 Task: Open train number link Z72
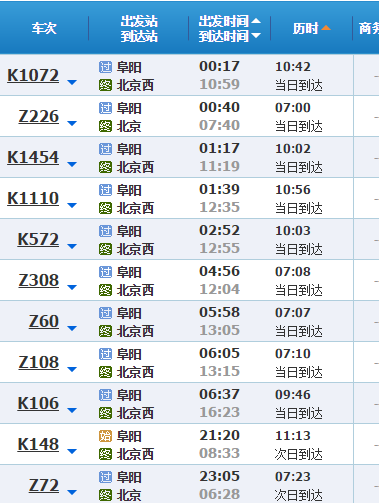[44, 485]
